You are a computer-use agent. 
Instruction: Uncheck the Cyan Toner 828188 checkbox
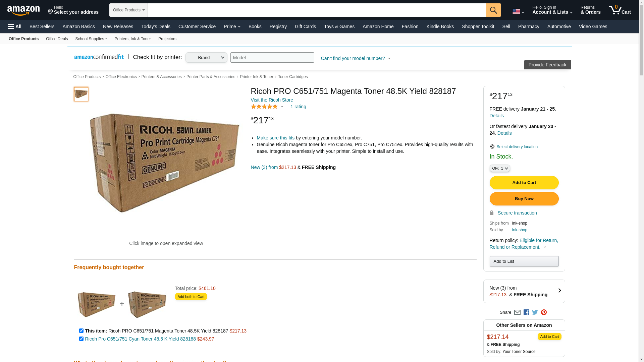point(81,339)
